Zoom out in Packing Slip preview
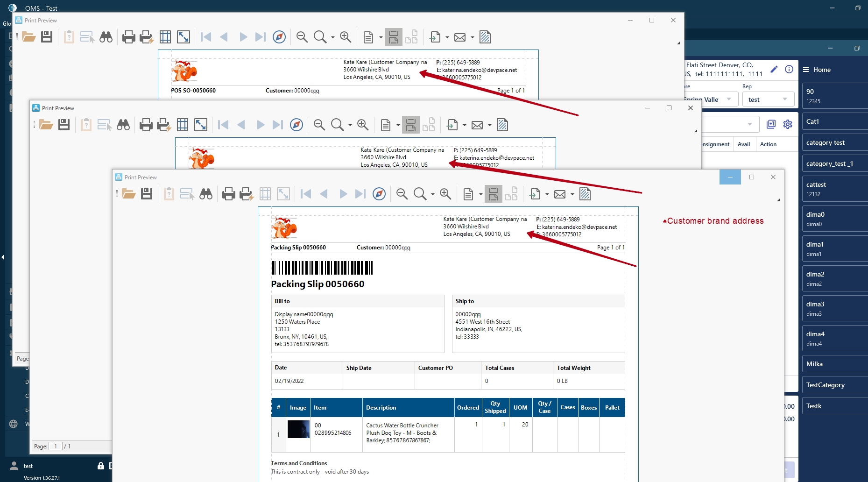Screen dimensions: 868x482 click(x=402, y=194)
